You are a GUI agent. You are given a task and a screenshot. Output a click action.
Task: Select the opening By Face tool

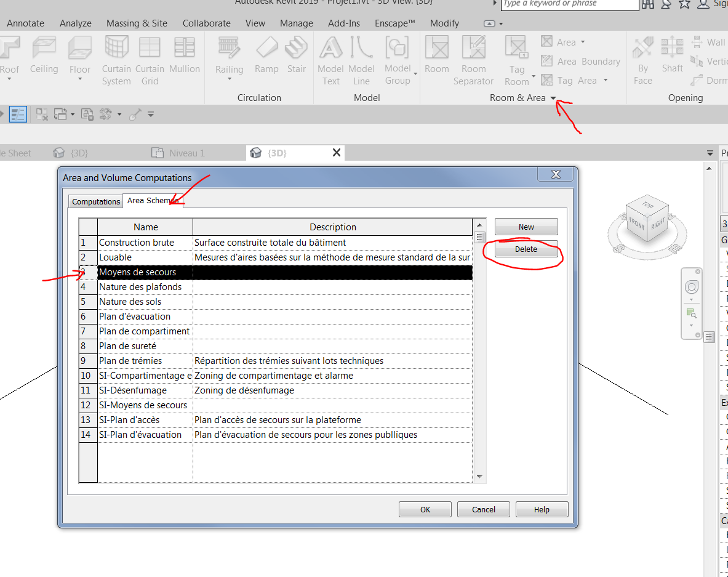pyautogui.click(x=643, y=60)
